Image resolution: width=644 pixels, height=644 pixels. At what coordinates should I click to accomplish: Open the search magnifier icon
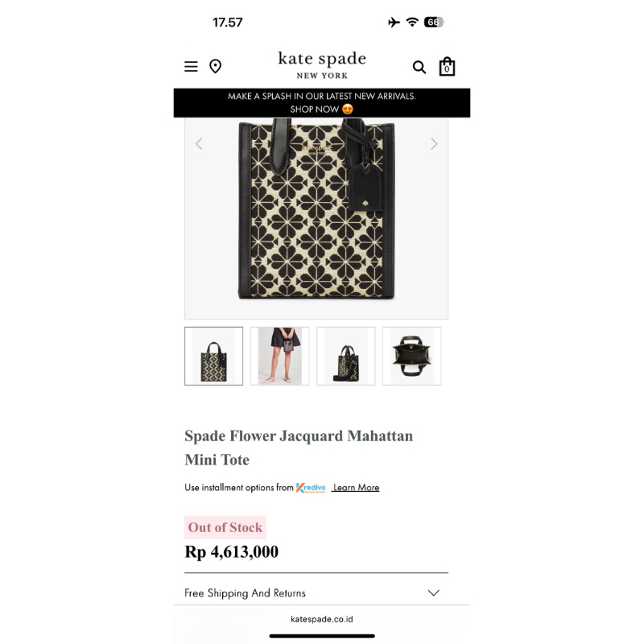pyautogui.click(x=419, y=67)
